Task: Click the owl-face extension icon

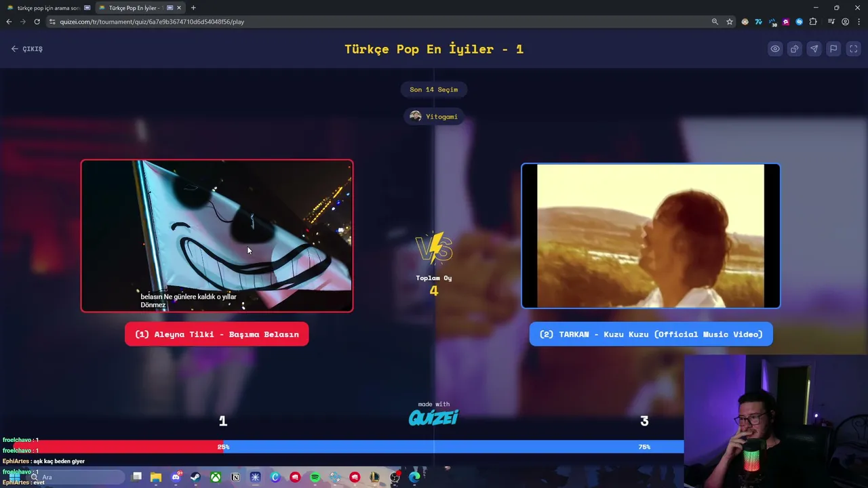Action: [x=745, y=22]
